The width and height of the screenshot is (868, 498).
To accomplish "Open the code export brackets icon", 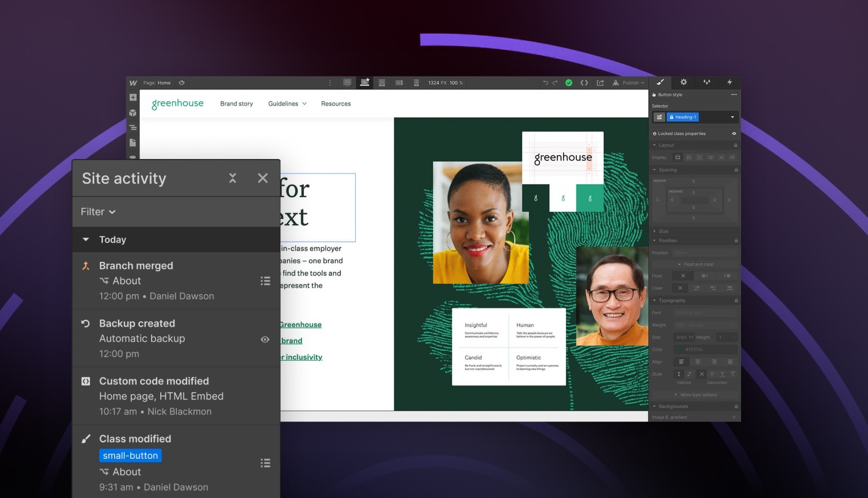I will click(x=584, y=83).
